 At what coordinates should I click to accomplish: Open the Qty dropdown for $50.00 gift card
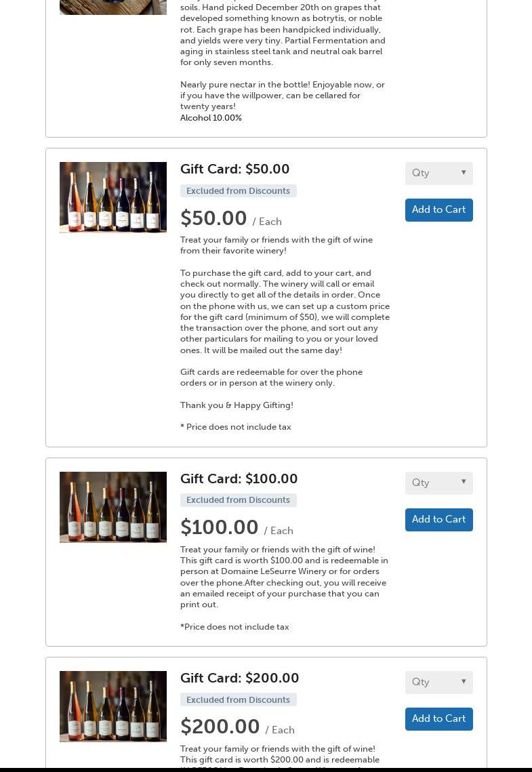coord(439,174)
